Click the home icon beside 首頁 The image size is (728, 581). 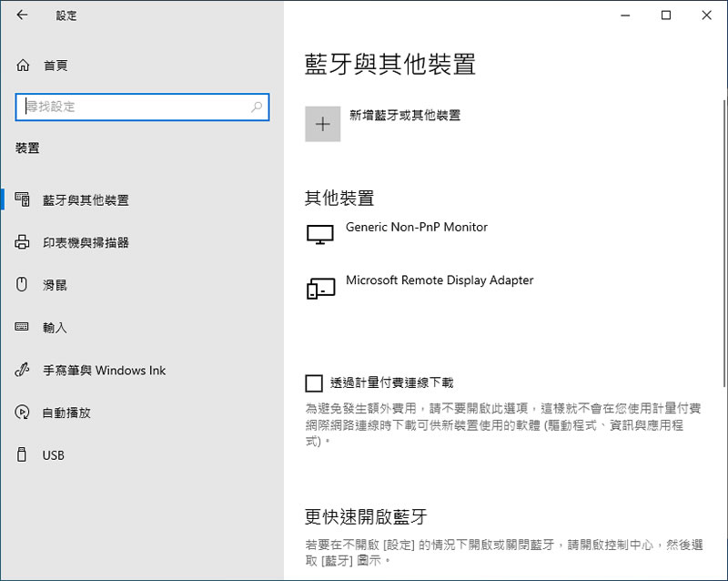23,66
